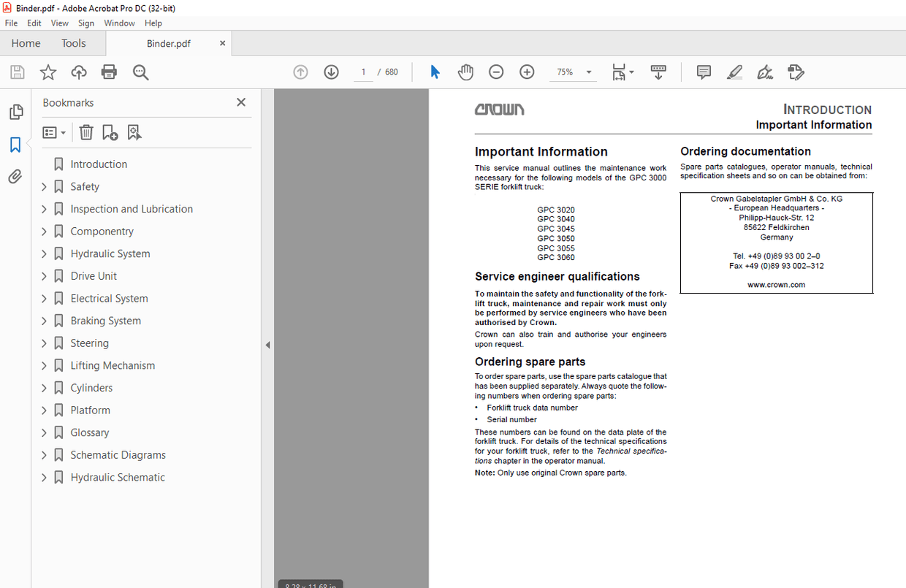
Task: Open the Page Thumbnails panel
Action: [15, 111]
